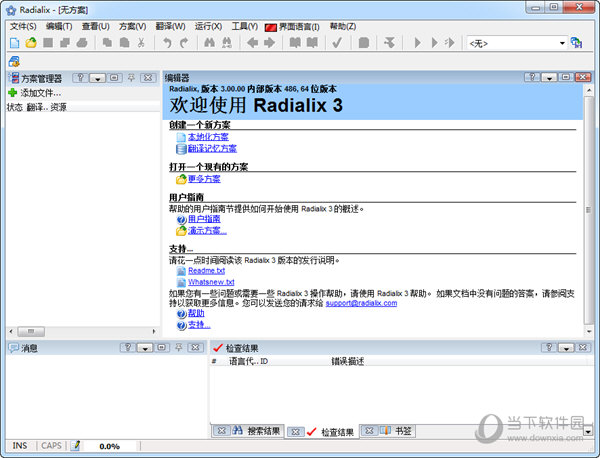Open the 演示方案... link

(207, 230)
